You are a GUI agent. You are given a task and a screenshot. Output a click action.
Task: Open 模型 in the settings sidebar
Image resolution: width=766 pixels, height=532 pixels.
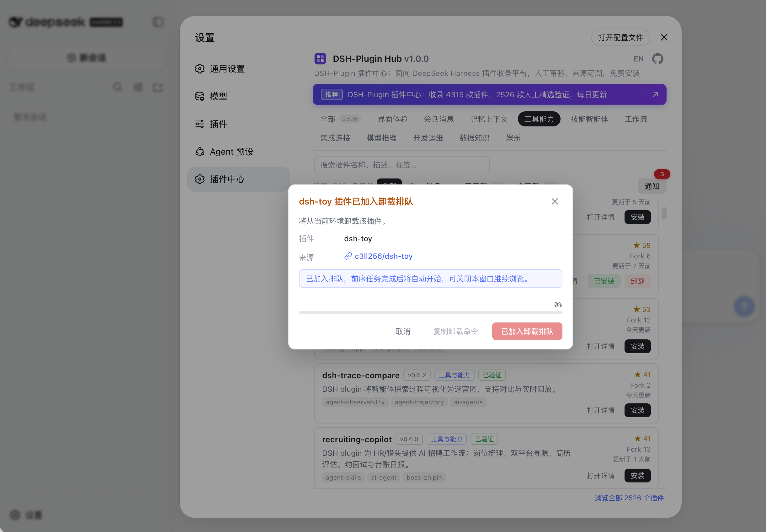coord(238,96)
